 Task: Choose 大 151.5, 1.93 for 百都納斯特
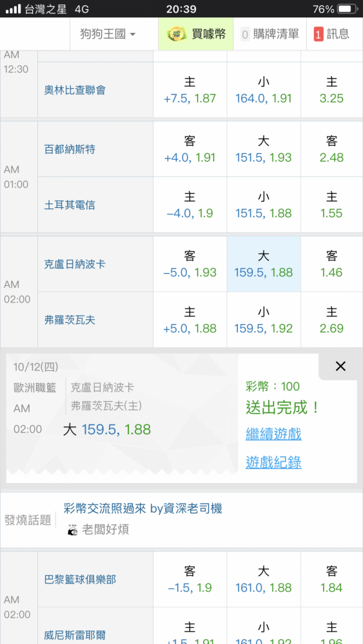coord(264,149)
